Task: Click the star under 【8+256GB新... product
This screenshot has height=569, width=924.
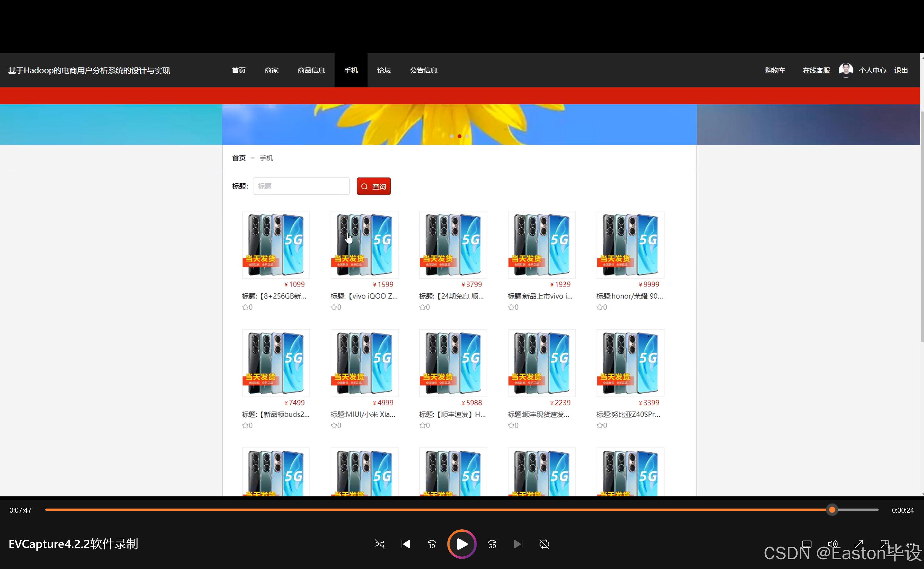Action: click(245, 307)
